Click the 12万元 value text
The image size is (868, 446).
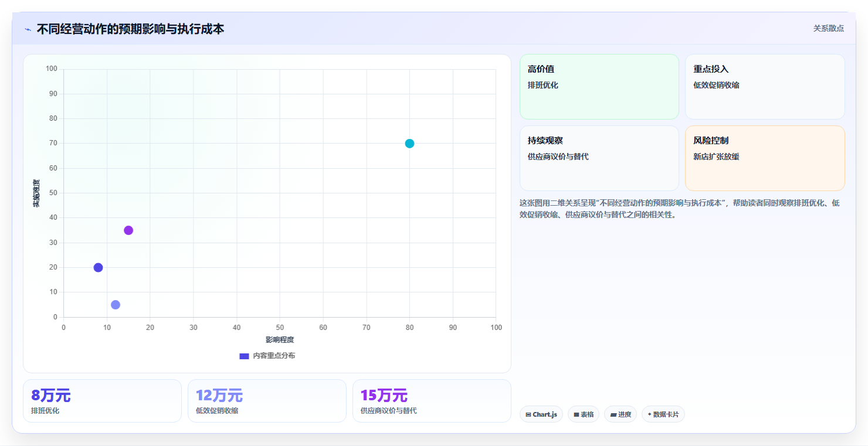219,396
